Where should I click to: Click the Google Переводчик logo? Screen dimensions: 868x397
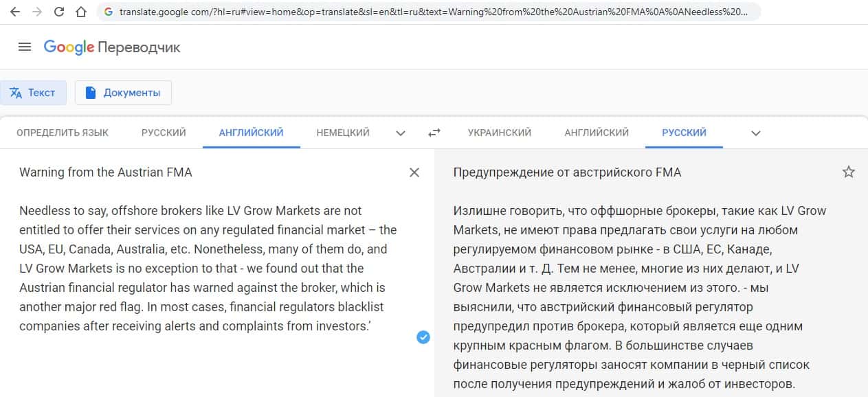[x=112, y=47]
